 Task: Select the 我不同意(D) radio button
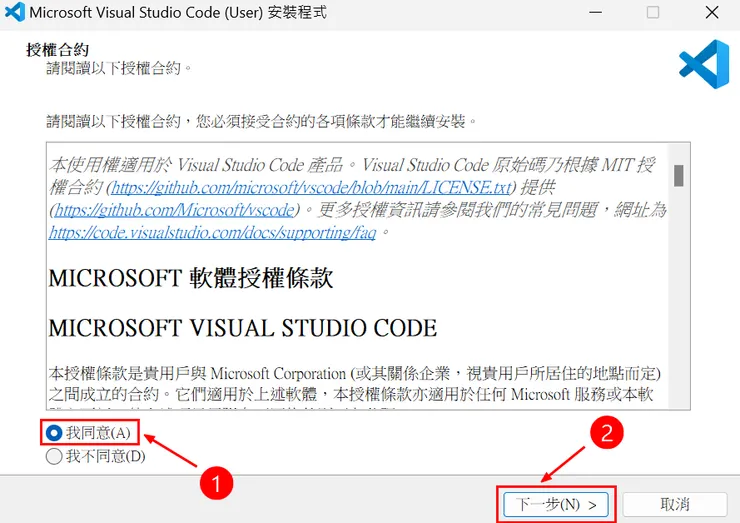pyautogui.click(x=54, y=456)
